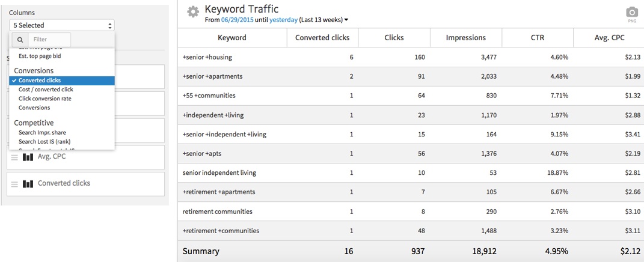Open the Keyword Traffic settings gear
Screen dimensions: 644x262
coord(192,12)
